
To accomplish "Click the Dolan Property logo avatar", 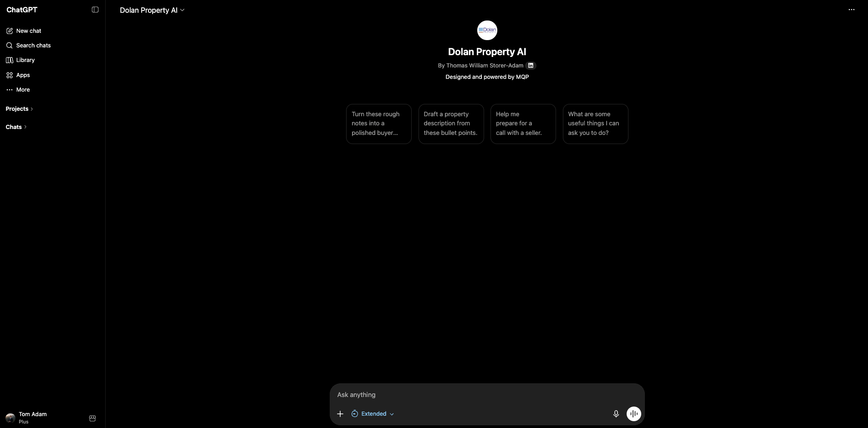I will (x=487, y=31).
